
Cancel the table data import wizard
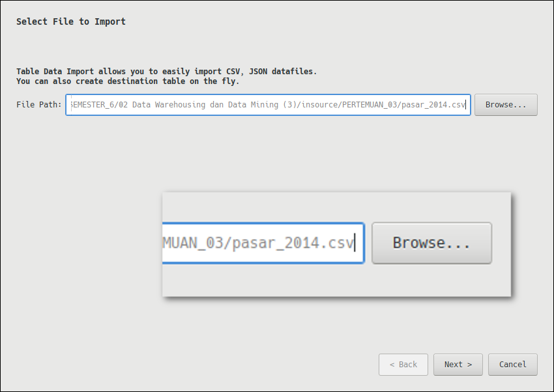[x=512, y=365]
